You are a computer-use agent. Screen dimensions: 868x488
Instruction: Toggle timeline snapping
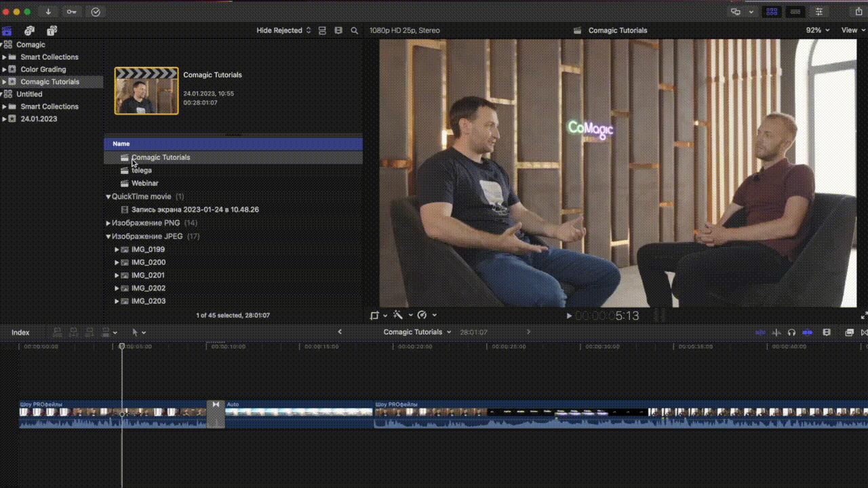coord(808,333)
